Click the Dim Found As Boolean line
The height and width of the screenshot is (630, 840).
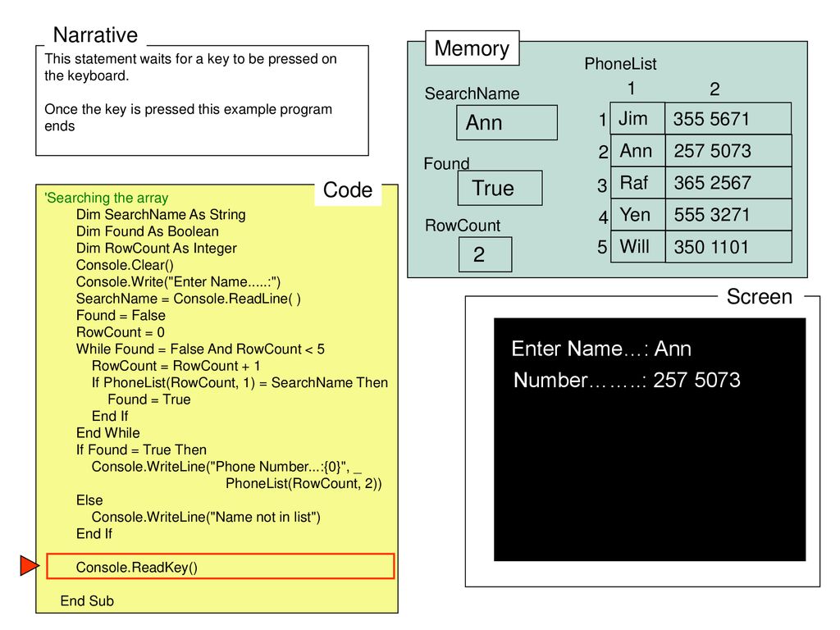point(148,231)
